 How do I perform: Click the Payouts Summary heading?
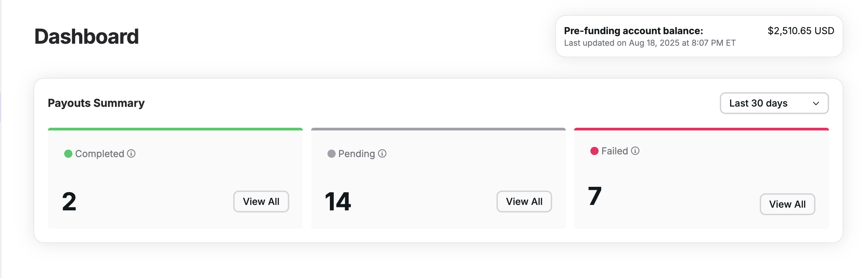pyautogui.click(x=96, y=103)
